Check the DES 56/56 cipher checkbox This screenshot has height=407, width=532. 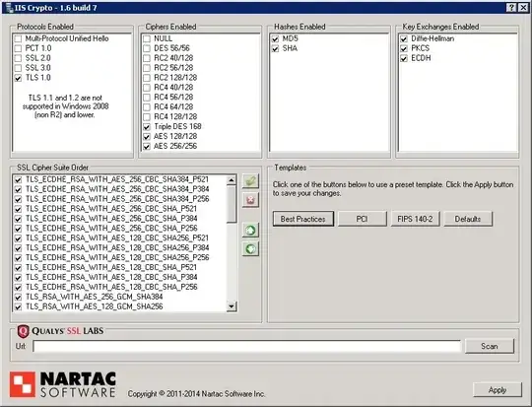(x=147, y=48)
